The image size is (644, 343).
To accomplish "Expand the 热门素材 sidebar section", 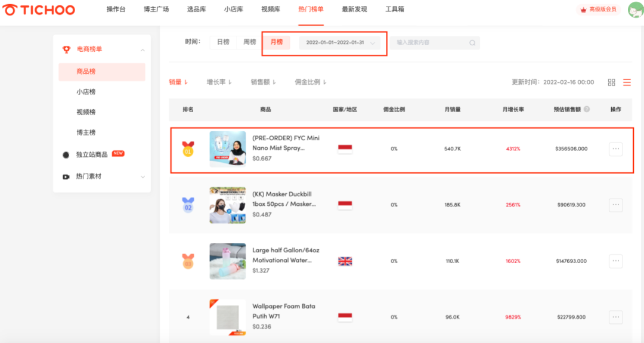I will (143, 177).
